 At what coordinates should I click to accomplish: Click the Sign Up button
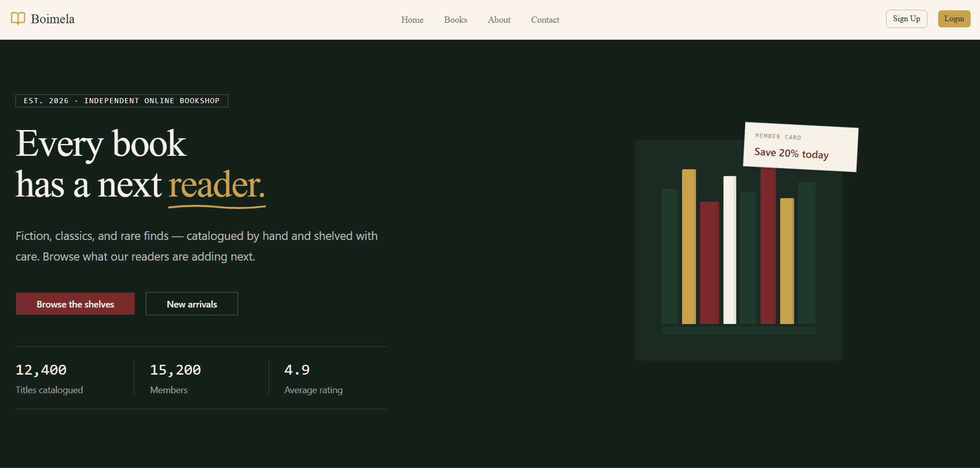pos(906,19)
